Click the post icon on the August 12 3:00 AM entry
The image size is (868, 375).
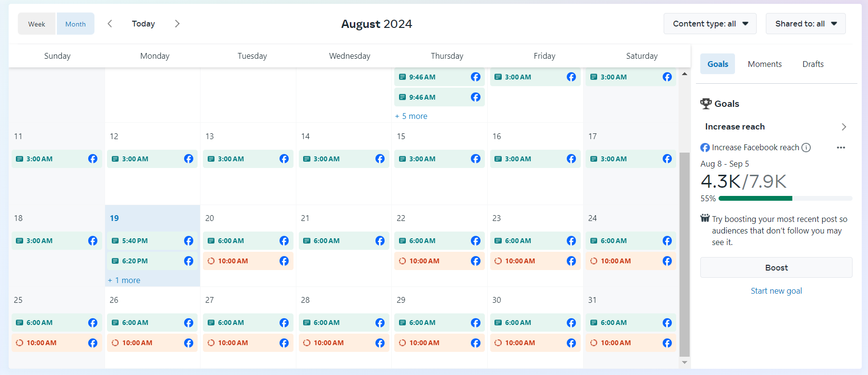pos(115,159)
